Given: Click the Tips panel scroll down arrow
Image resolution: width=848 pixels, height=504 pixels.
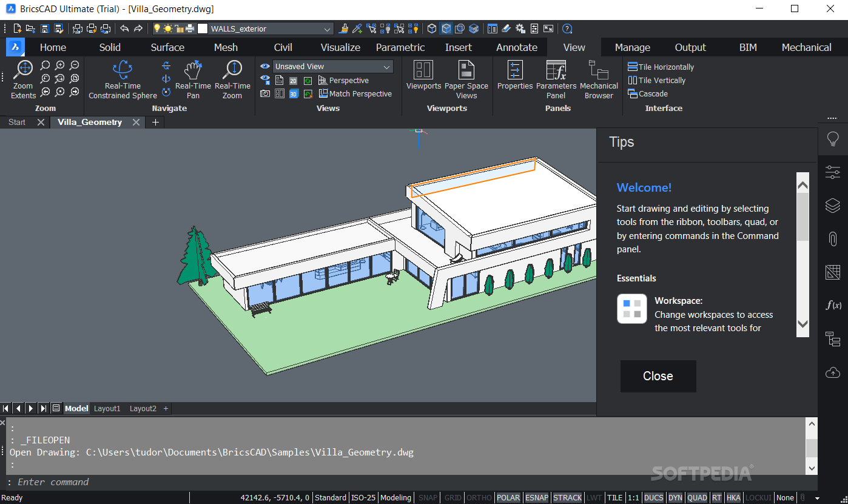Looking at the screenshot, I should tap(803, 324).
